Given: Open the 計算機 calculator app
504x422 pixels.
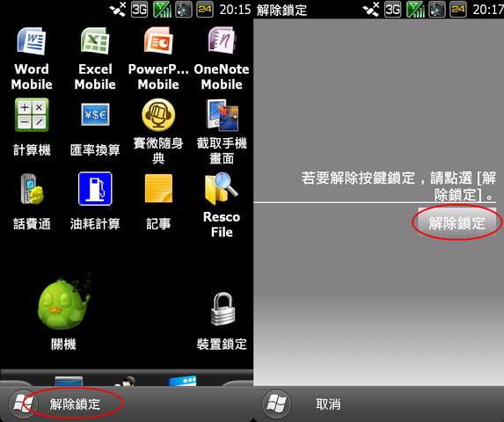Looking at the screenshot, I should 32,127.
